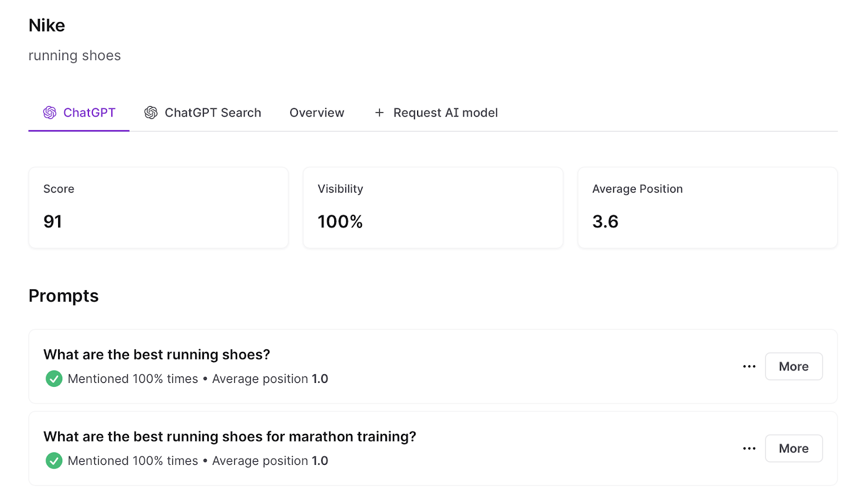868x492 pixels.
Task: Click Request AI model
Action: [x=445, y=112]
